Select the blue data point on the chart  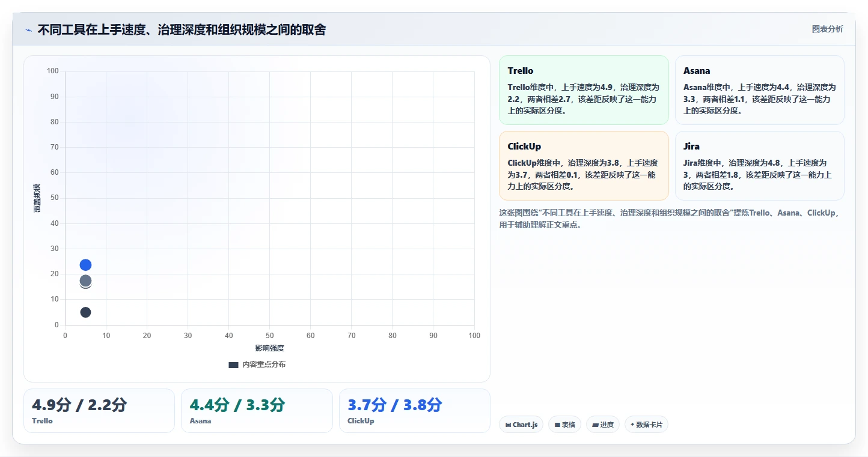85,265
